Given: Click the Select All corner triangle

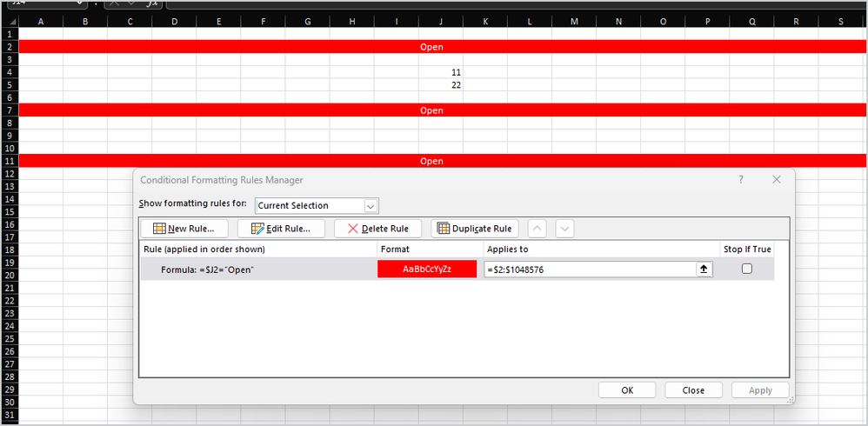Looking at the screenshot, I should point(10,22).
